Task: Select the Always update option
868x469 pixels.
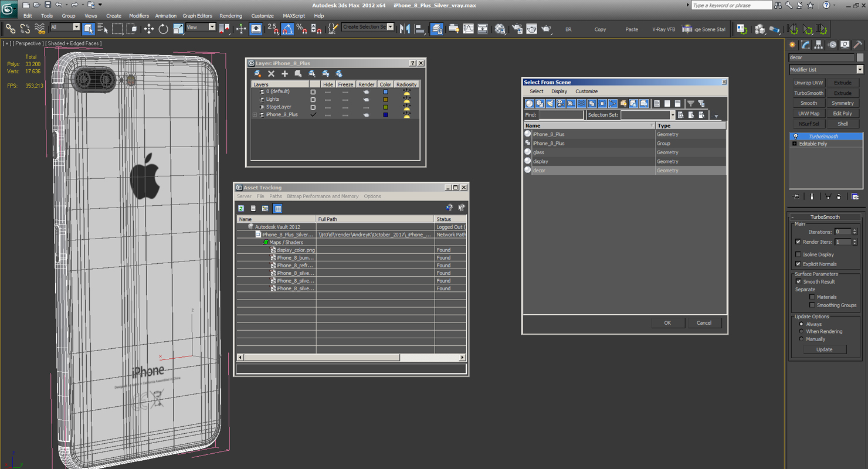Action: pos(801,324)
